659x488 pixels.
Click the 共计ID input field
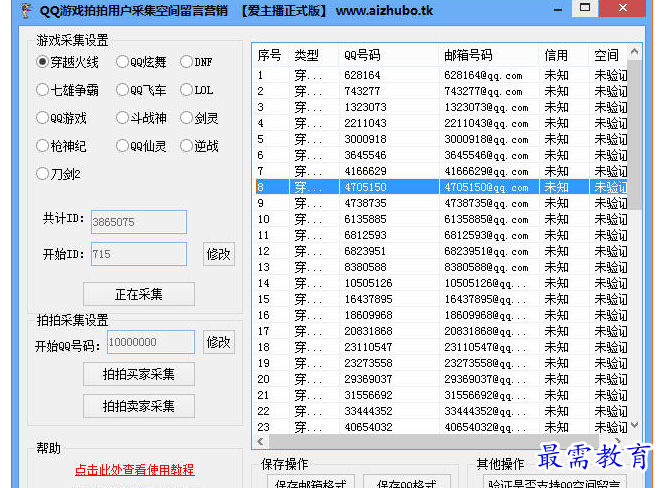[x=139, y=222]
